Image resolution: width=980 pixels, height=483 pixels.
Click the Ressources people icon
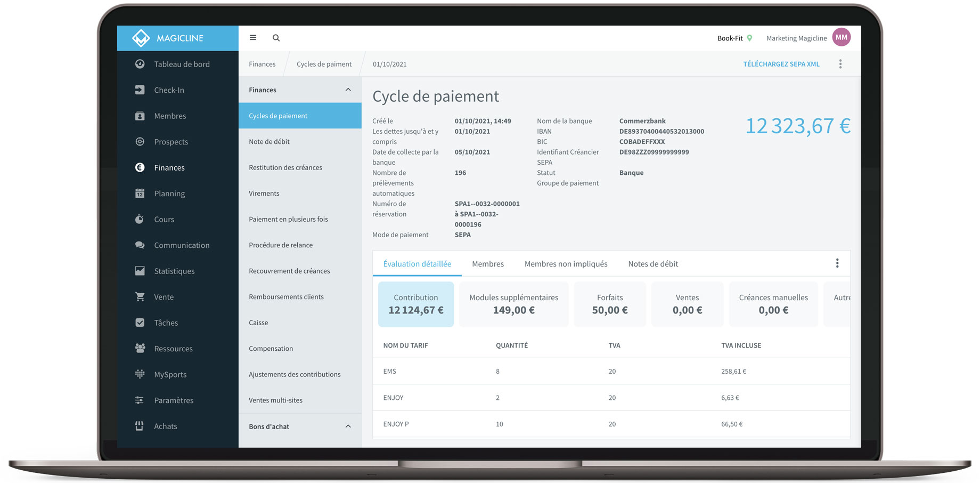pyautogui.click(x=140, y=349)
